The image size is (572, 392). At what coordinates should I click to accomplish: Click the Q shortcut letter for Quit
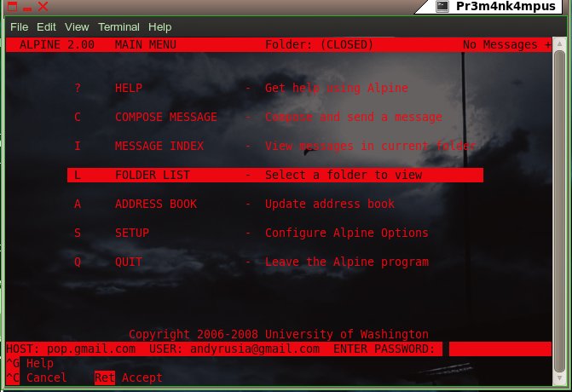coord(78,262)
